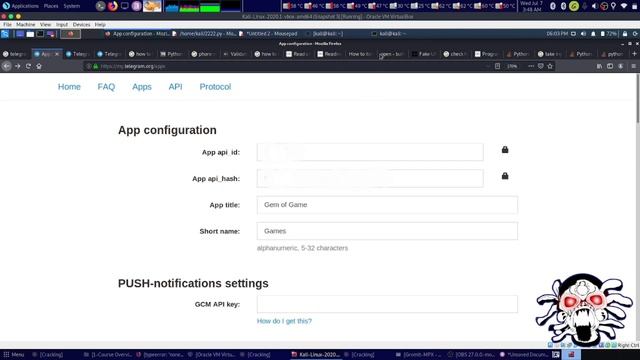The image size is (640, 360).
Task: Open the Applications menu in the top panel
Action: pyautogui.click(x=24, y=6)
